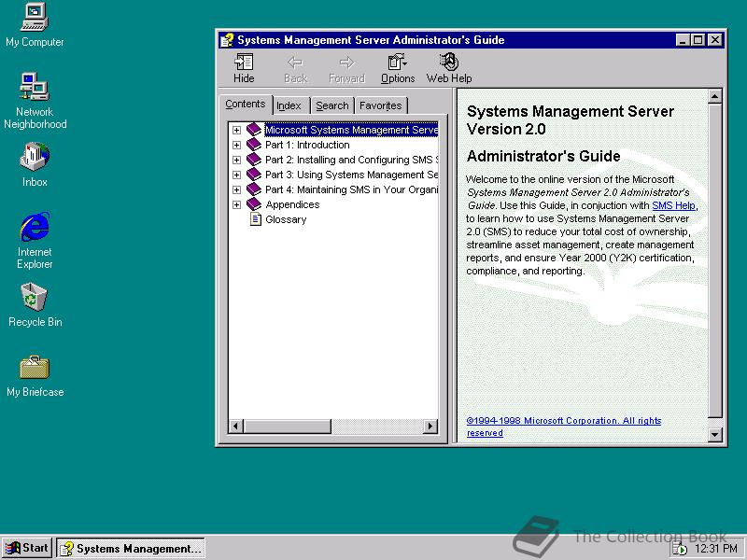Image resolution: width=747 pixels, height=560 pixels.
Task: Open the Options toolbar menu
Action: pos(398,68)
